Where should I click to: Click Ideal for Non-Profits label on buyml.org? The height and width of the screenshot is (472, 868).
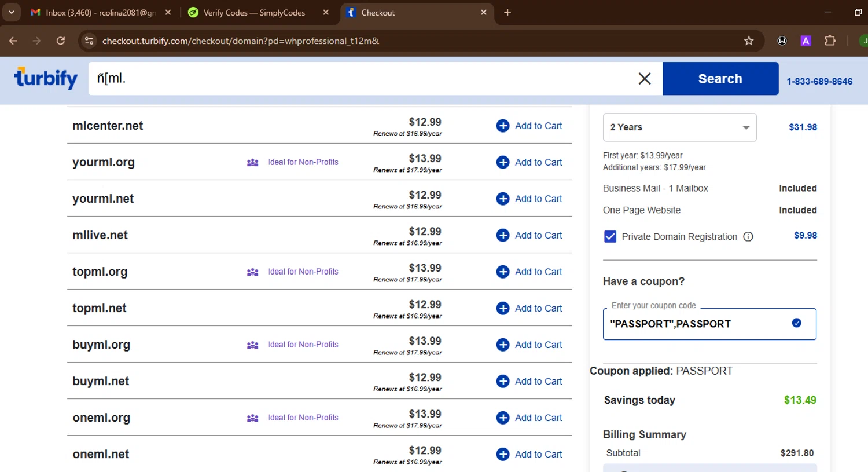pyautogui.click(x=303, y=345)
